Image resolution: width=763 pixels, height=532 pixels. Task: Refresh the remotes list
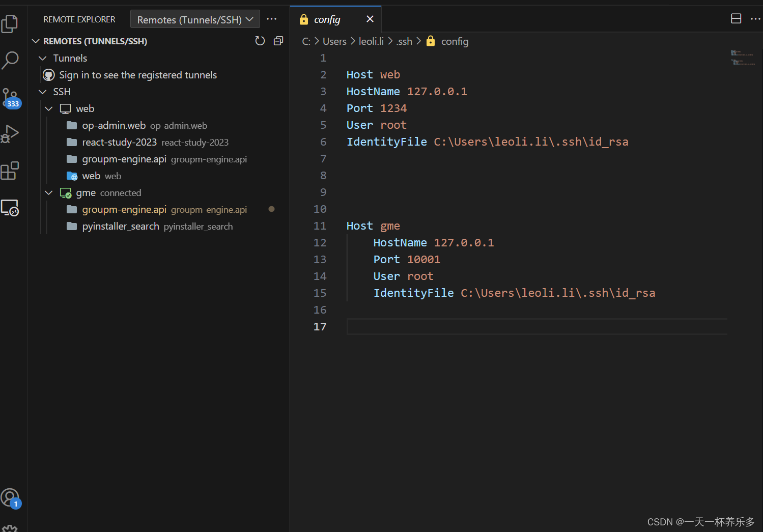260,41
